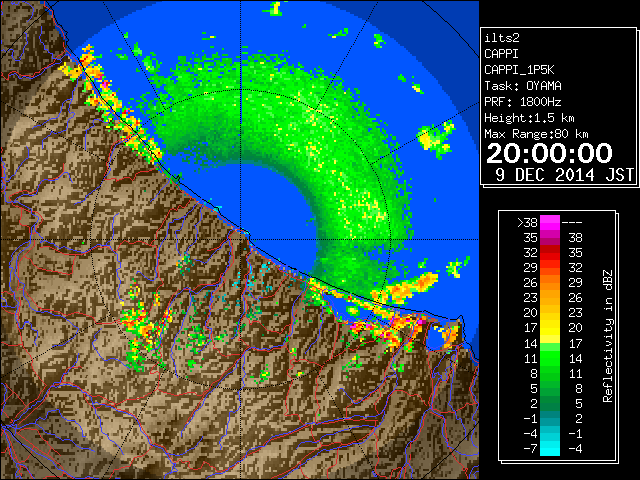Pick the yellow legend swatch near 17
Screen dimensions: 640x480
click(x=550, y=328)
